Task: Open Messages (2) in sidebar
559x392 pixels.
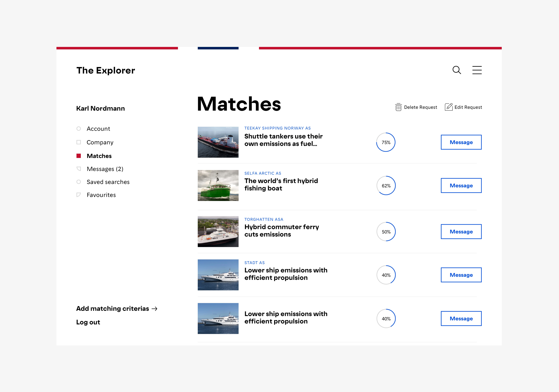Action: (105, 169)
